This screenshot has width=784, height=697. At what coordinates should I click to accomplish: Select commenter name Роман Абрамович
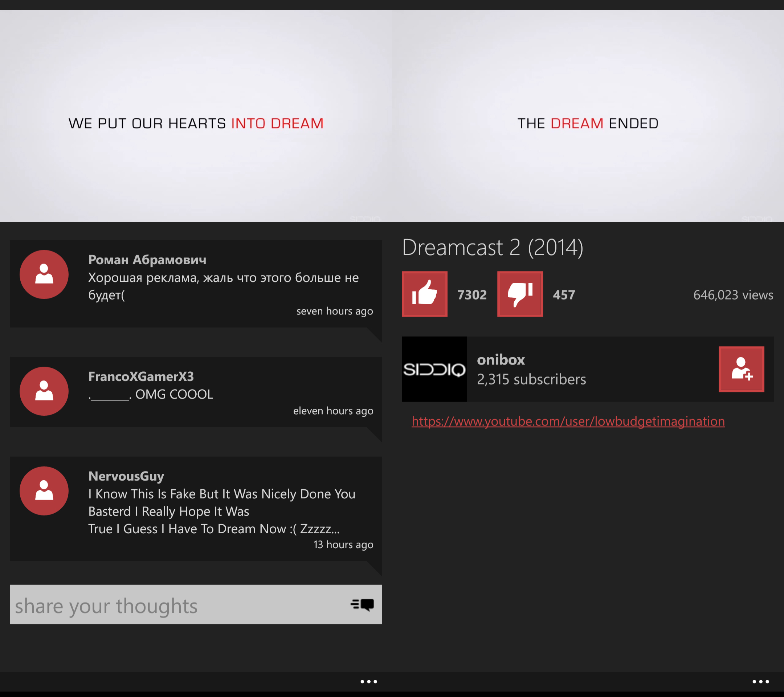[x=147, y=260]
